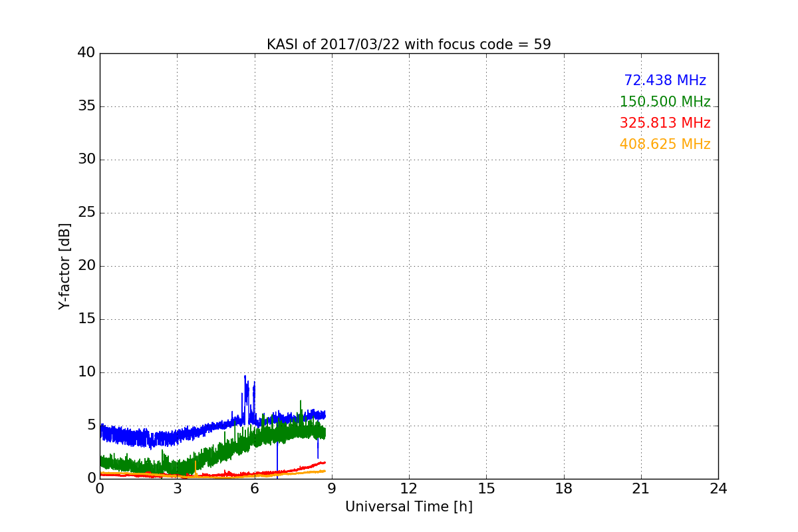Click y-axis tick label 35
The image size is (798, 532).
(86, 106)
